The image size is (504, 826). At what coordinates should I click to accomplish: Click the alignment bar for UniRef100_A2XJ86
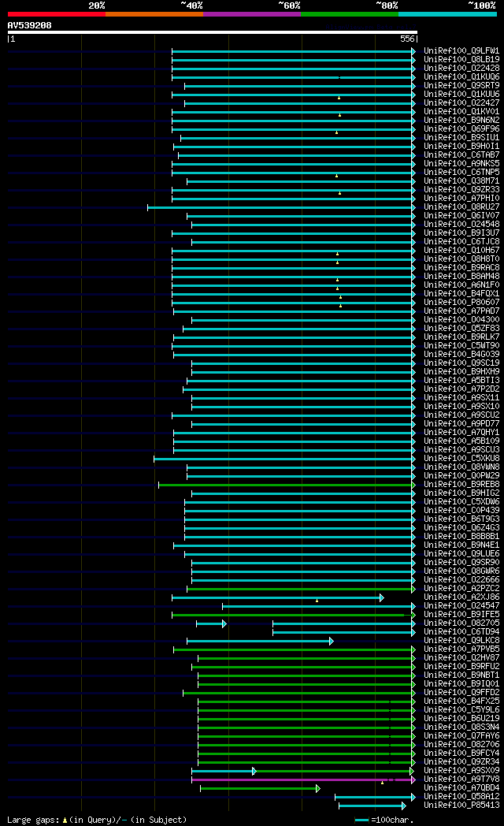[278, 598]
